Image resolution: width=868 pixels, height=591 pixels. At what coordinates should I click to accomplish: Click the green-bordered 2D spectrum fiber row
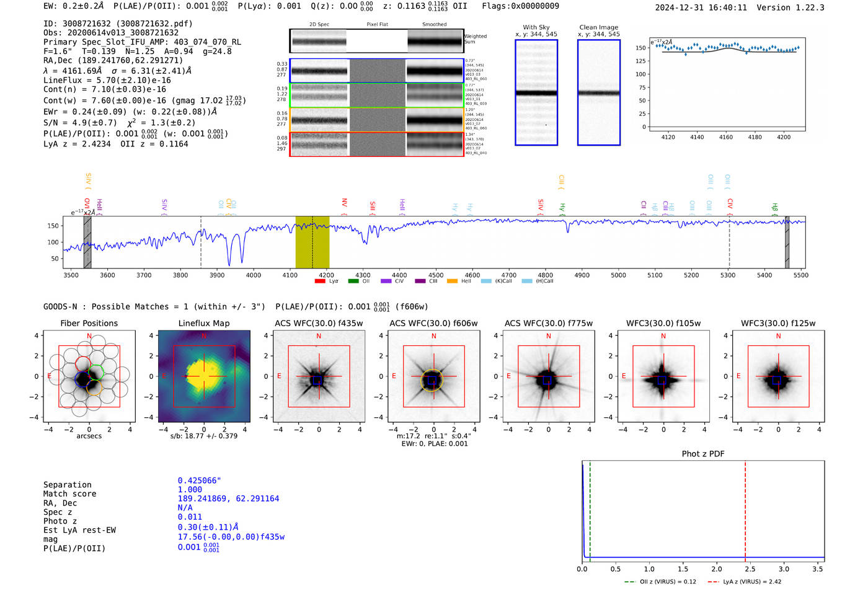point(377,96)
